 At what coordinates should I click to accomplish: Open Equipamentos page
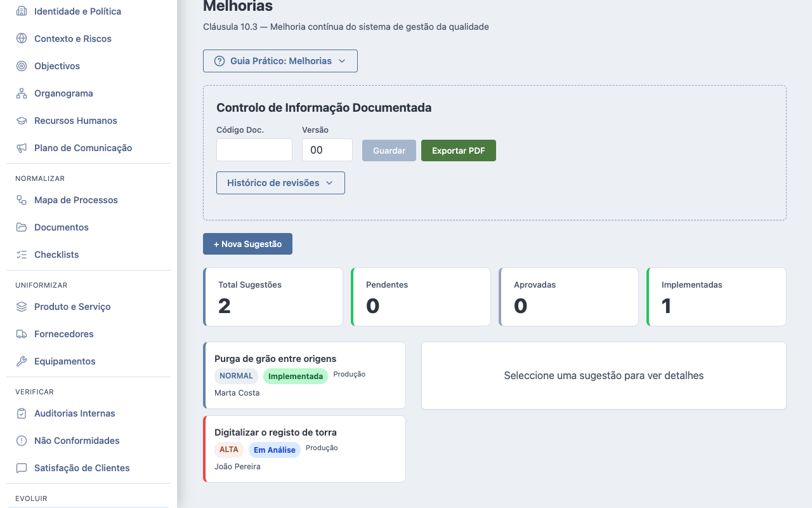88,361
